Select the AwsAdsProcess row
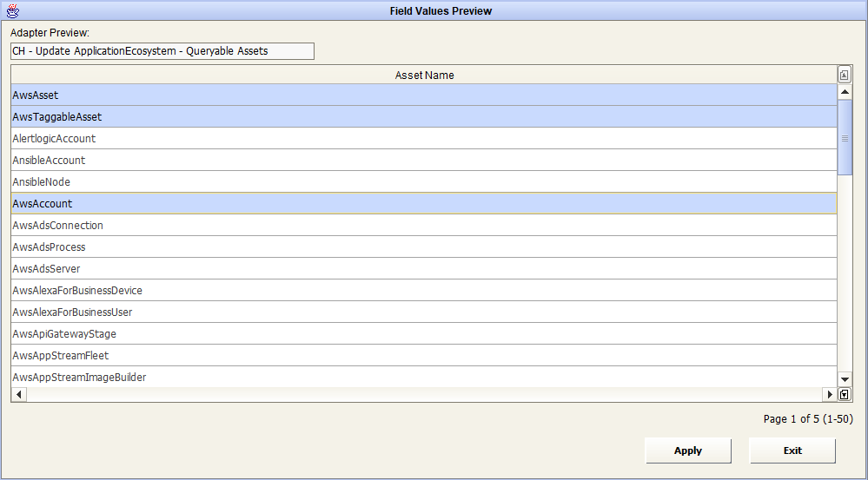 click(424, 247)
